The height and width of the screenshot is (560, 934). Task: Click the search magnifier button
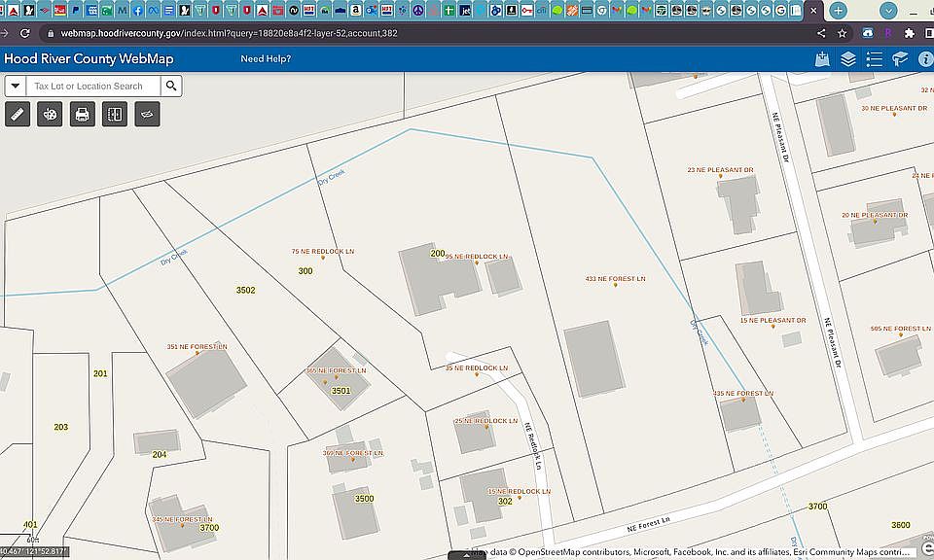pyautogui.click(x=171, y=86)
